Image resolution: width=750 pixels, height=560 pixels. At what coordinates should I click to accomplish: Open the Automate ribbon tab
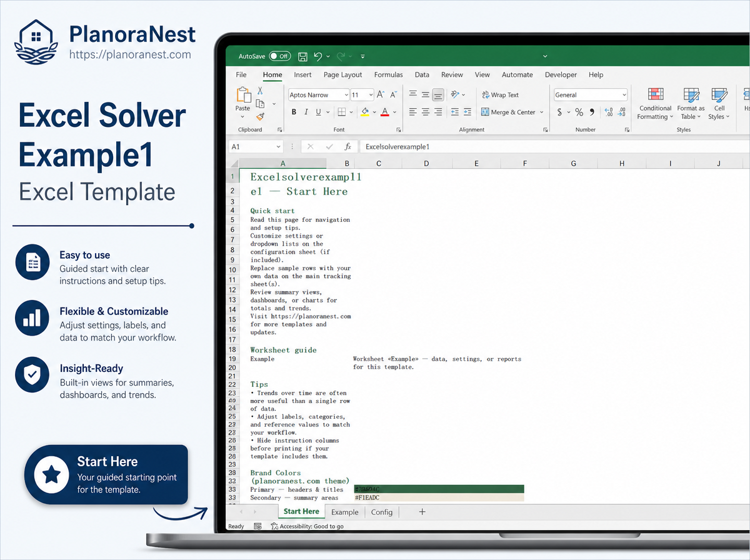[517, 74]
